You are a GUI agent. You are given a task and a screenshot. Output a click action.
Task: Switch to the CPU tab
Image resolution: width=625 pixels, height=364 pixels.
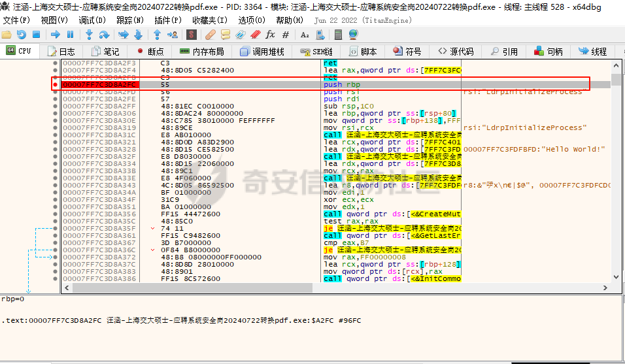(x=19, y=51)
